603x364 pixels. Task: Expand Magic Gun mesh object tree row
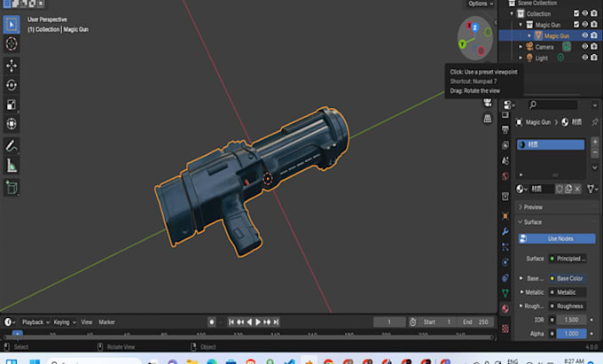click(529, 35)
